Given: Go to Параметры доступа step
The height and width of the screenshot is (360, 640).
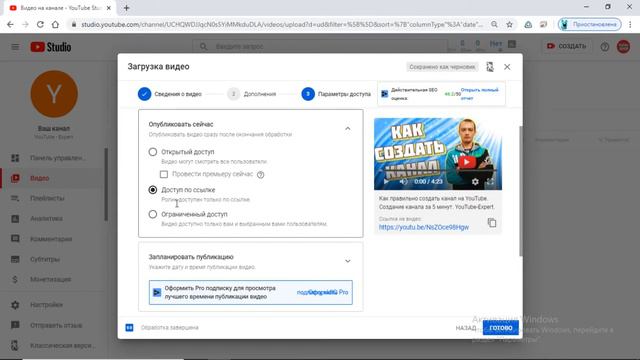Looking at the screenshot, I should pos(336,94).
